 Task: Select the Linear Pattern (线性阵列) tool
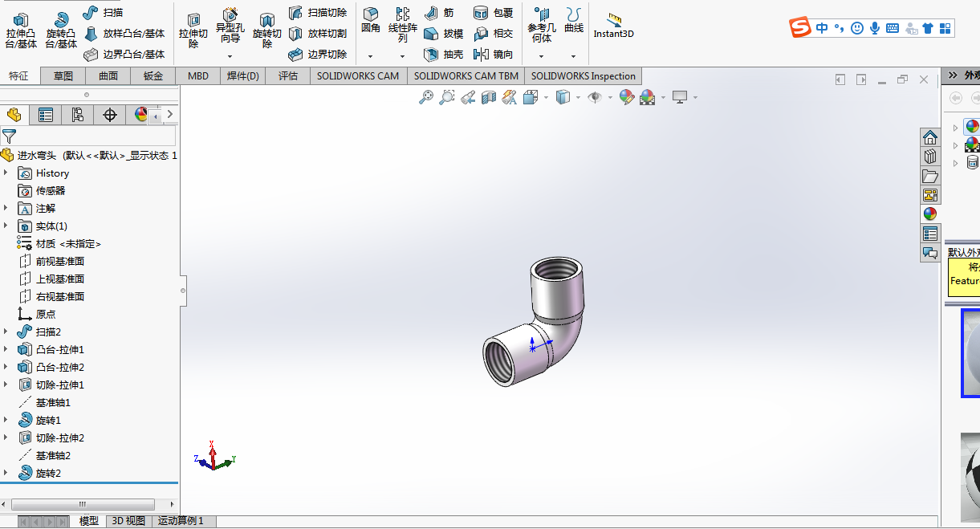402,24
